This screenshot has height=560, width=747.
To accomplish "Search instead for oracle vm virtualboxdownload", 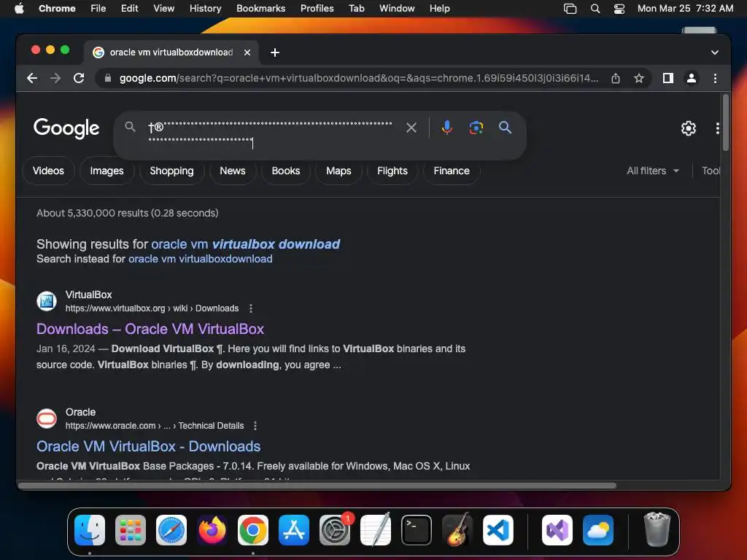I will 200,259.
